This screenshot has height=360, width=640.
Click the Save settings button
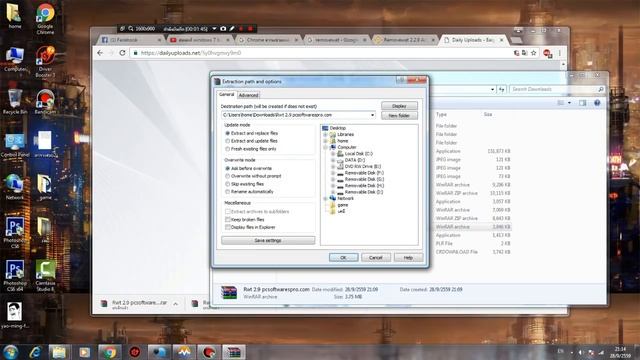268,240
